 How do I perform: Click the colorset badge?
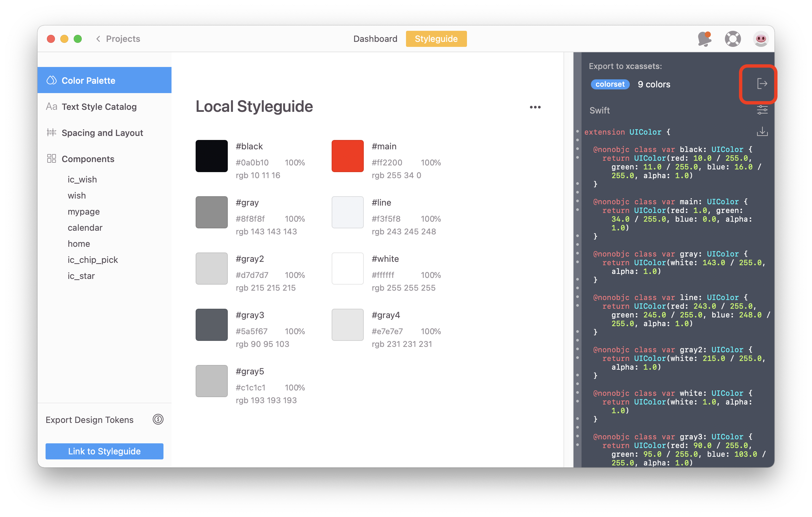point(610,84)
